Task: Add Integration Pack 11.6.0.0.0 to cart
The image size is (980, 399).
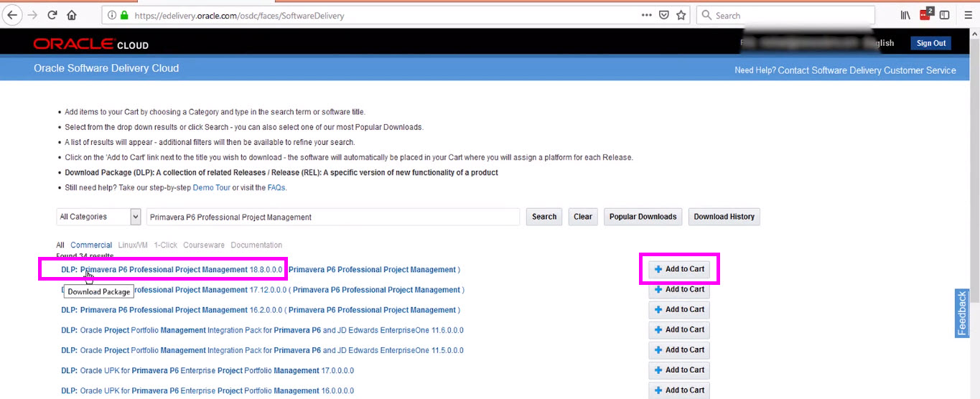Action: point(679,329)
